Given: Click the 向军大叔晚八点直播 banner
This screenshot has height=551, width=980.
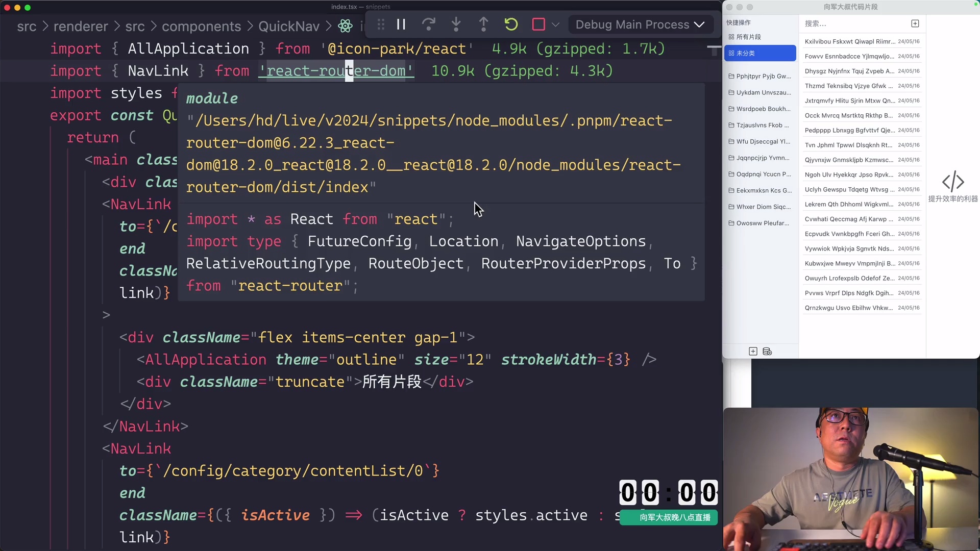Looking at the screenshot, I should (x=669, y=517).
